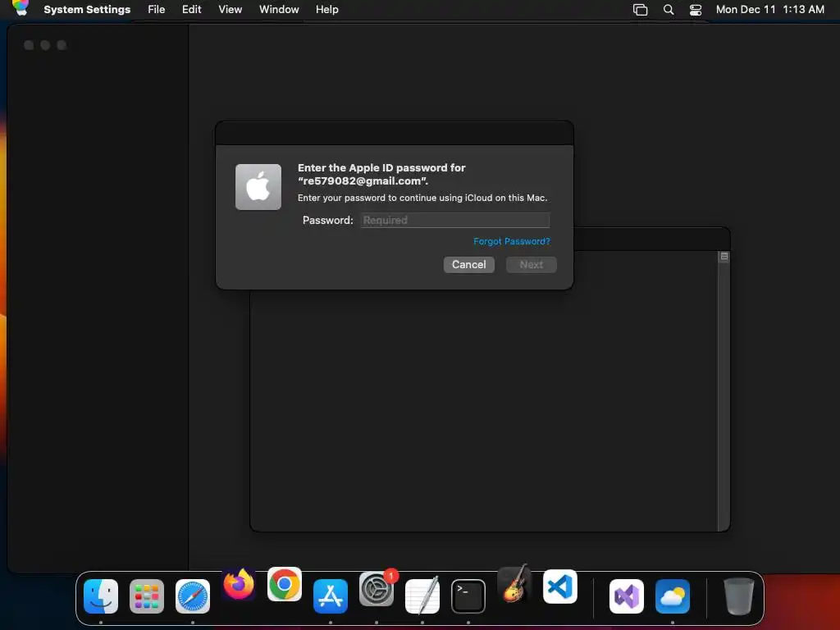This screenshot has width=840, height=630.
Task: Open the cloud weather app in dock
Action: click(673, 596)
